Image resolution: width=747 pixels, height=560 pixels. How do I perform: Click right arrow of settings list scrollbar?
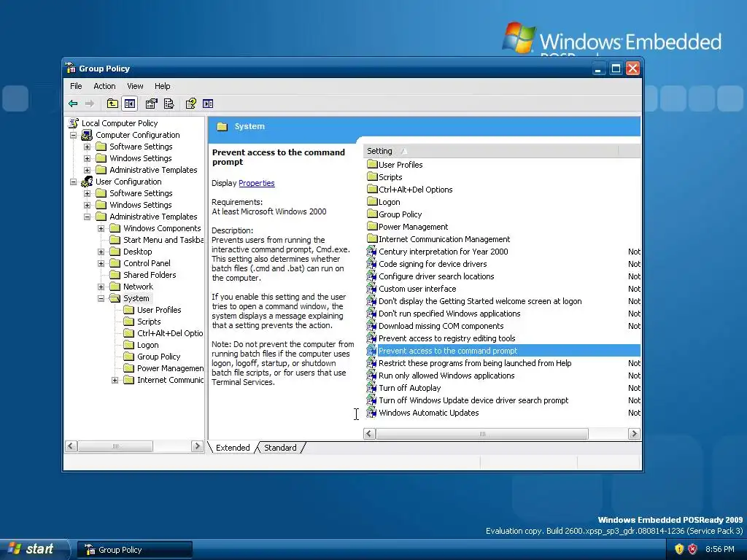coord(634,434)
